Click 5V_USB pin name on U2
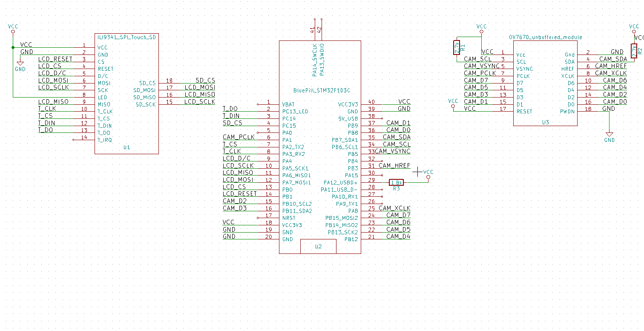Image resolution: width=644 pixels, height=331 pixels. (348, 118)
